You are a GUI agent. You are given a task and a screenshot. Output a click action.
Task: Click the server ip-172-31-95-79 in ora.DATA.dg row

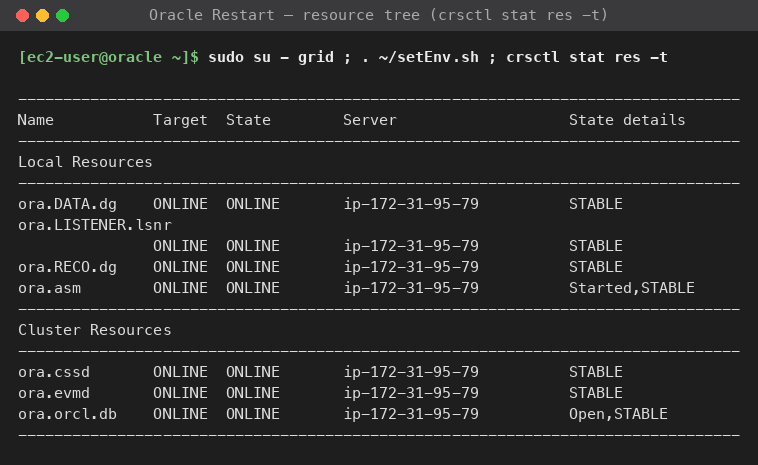coord(411,204)
